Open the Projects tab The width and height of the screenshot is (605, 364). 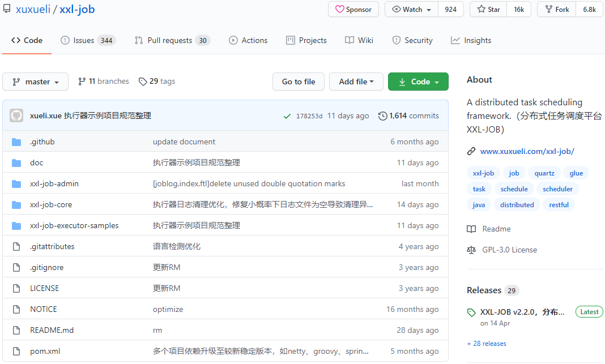point(306,41)
